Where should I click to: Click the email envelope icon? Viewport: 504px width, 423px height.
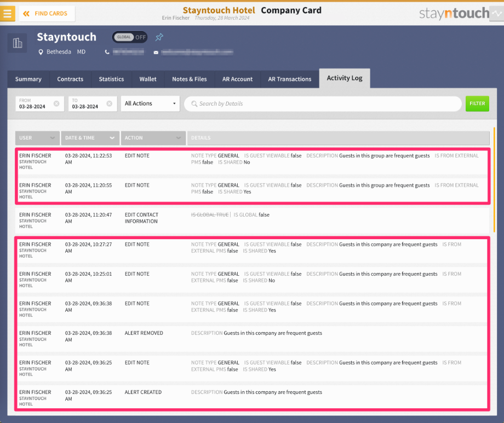156,53
